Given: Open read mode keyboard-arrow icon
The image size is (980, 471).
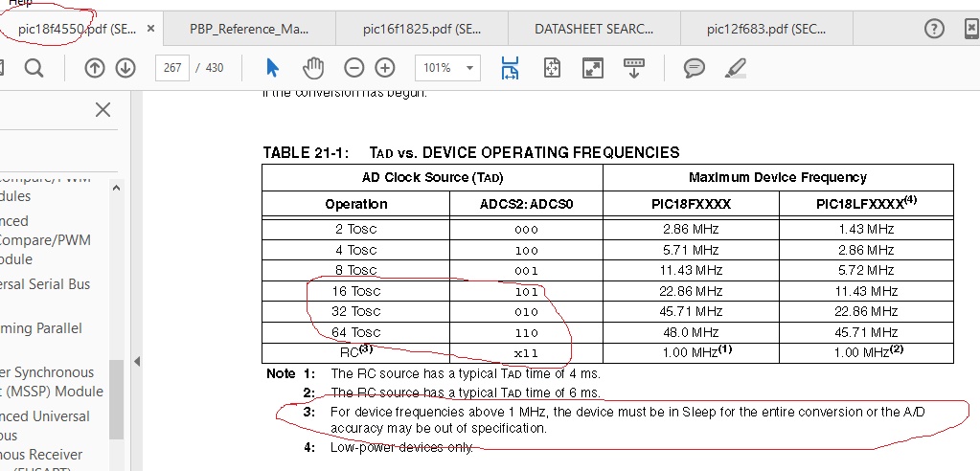Looking at the screenshot, I should pos(634,67).
